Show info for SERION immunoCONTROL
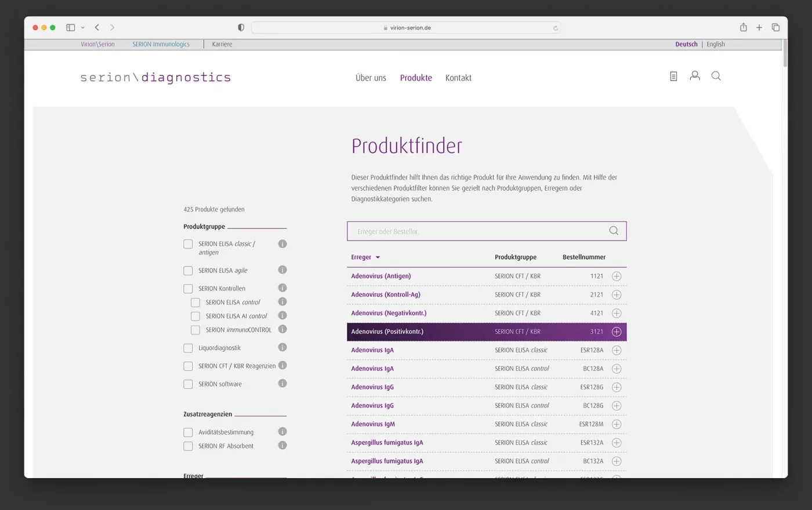Image resolution: width=812 pixels, height=510 pixels. 282,329
